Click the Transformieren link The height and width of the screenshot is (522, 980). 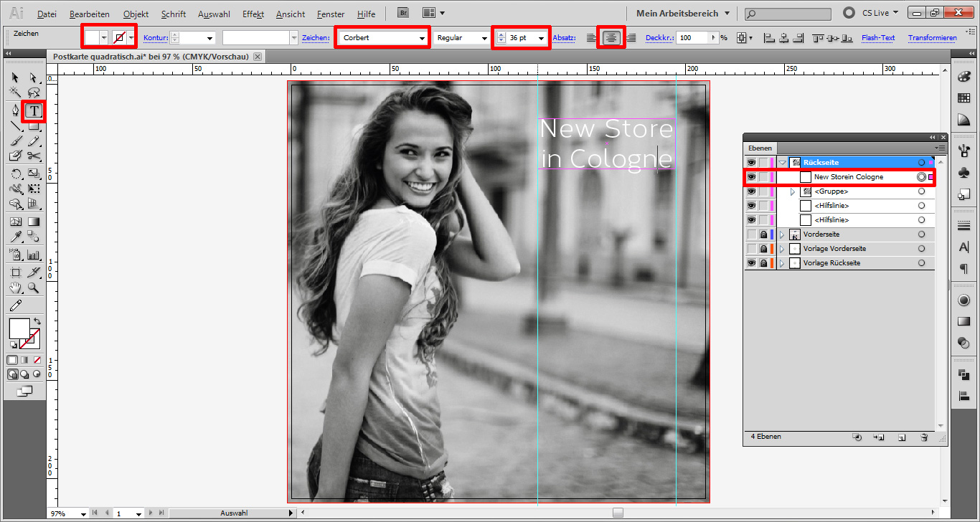(x=932, y=38)
